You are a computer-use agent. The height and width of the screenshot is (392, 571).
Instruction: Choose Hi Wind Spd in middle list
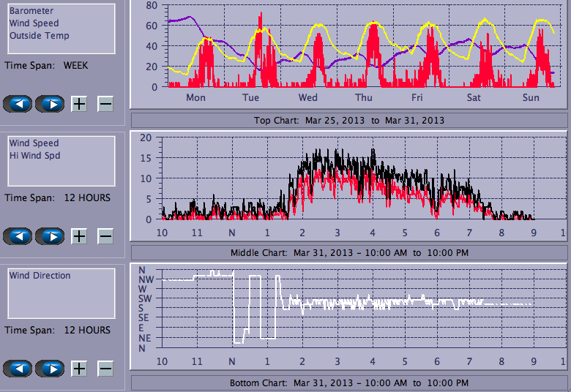pos(34,156)
